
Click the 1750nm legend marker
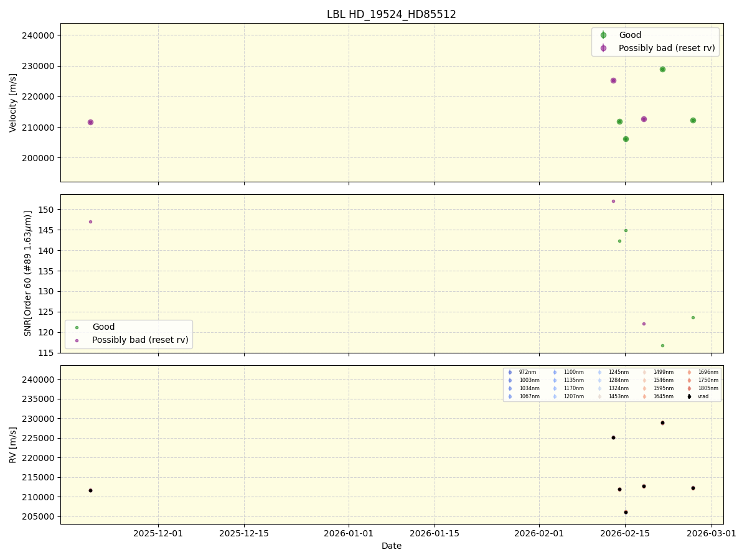click(689, 380)
